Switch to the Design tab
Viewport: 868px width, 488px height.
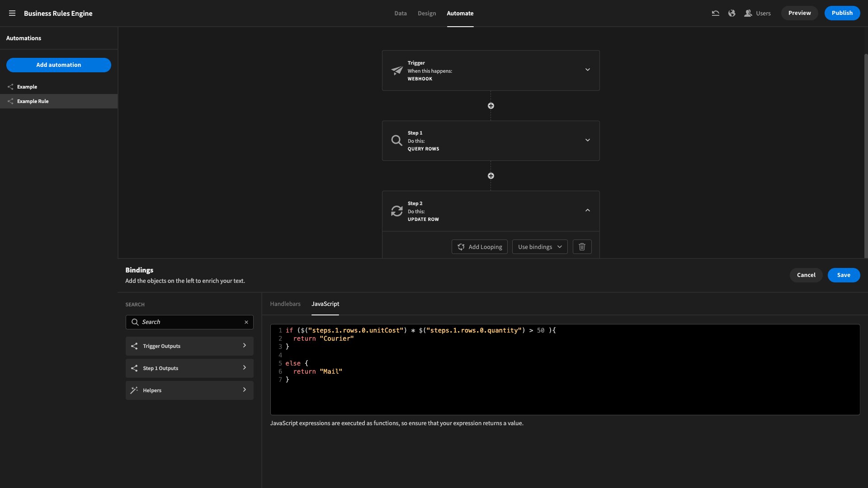click(427, 13)
